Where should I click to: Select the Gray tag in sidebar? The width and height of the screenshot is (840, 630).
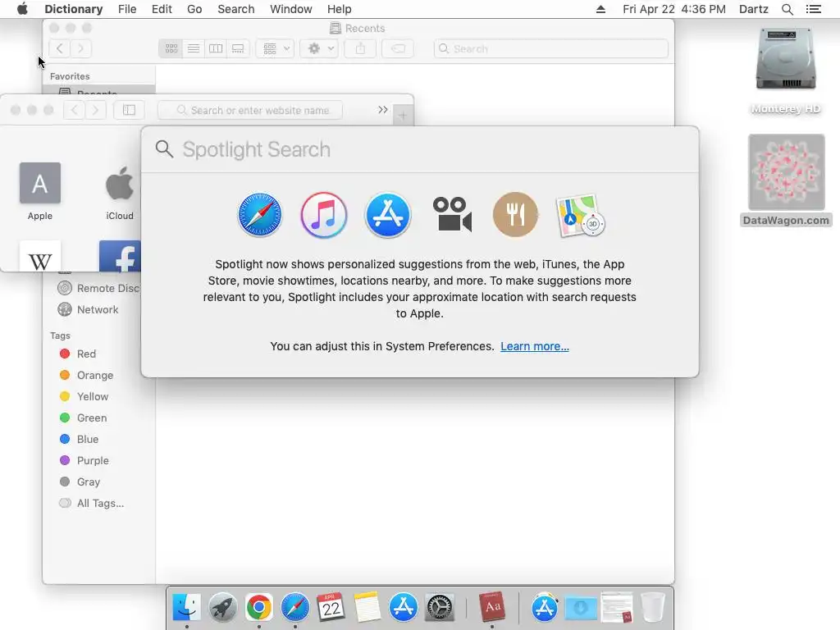point(99,482)
